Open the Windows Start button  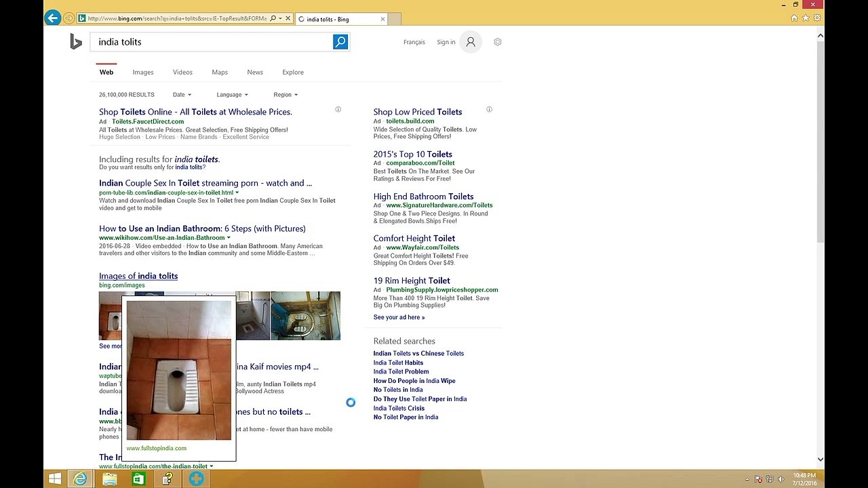[x=55, y=479]
